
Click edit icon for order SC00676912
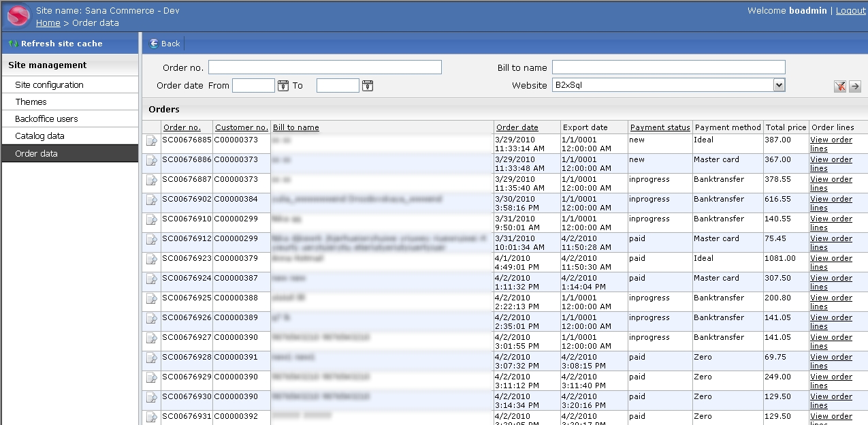click(151, 240)
